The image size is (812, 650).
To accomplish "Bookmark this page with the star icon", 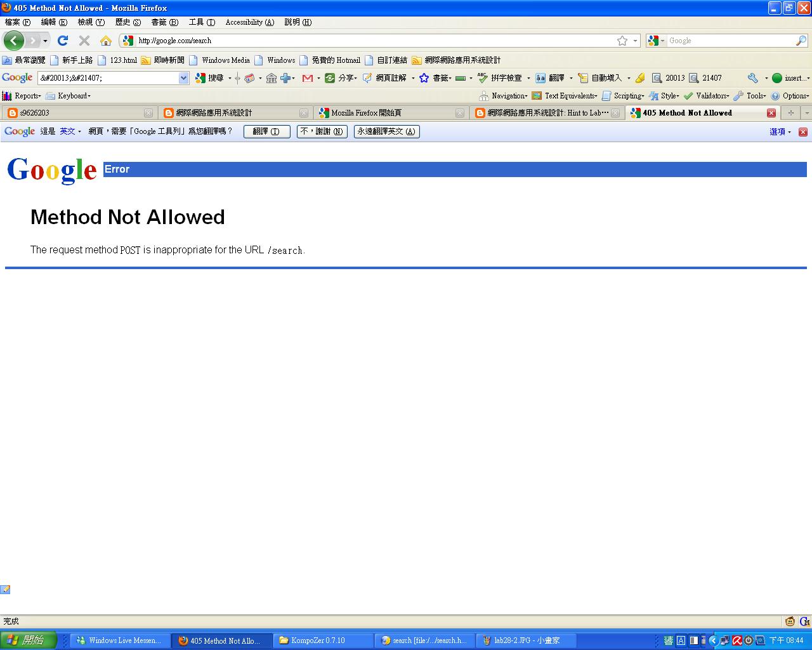I will 622,41.
